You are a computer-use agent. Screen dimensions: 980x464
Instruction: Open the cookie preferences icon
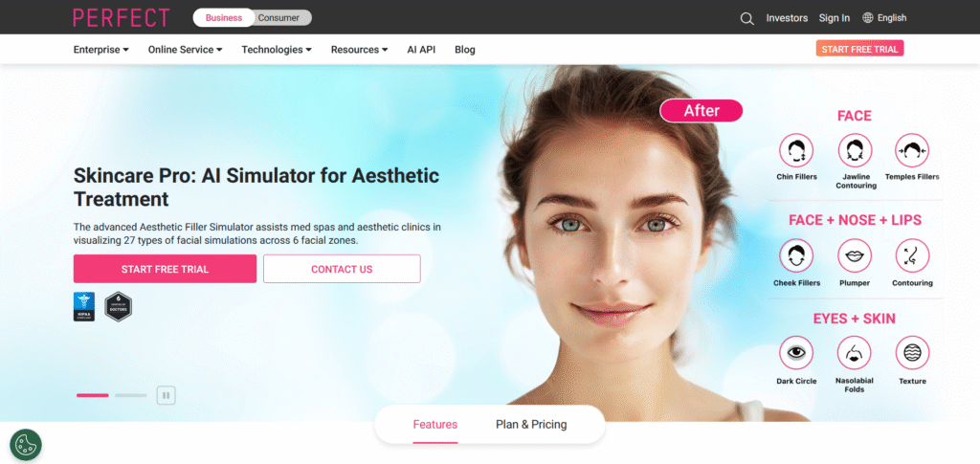coord(26,445)
